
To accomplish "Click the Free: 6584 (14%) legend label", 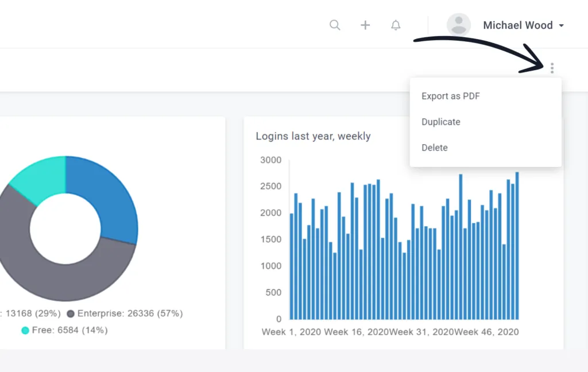I will click(x=69, y=330).
